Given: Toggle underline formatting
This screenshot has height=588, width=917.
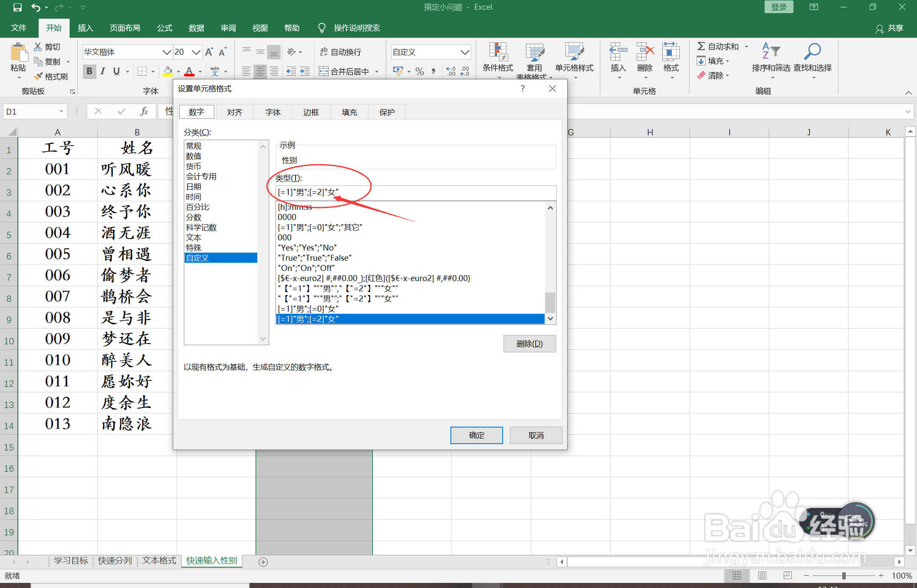Looking at the screenshot, I should (x=116, y=71).
